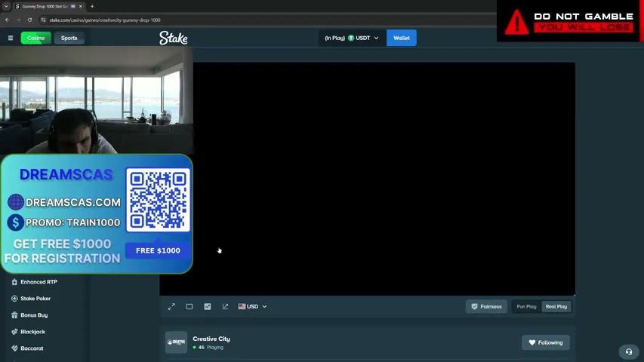Screen dimensions: 644x362
Task: Open the browser tab search dropdown
Action: (6, 6)
